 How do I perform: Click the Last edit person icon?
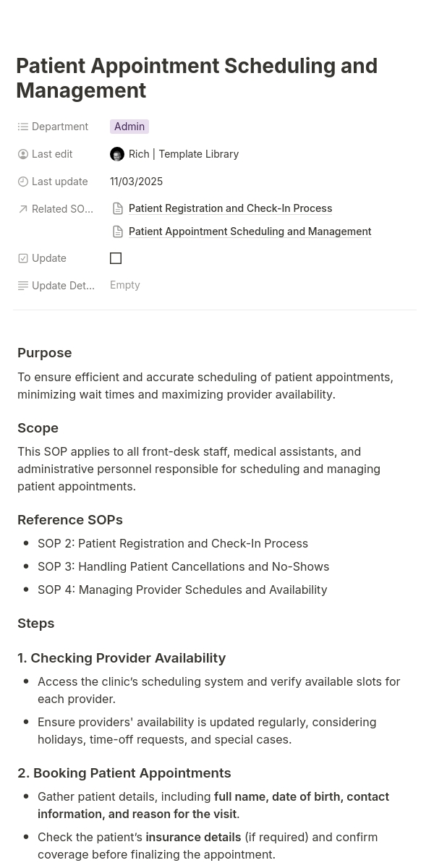click(x=23, y=154)
